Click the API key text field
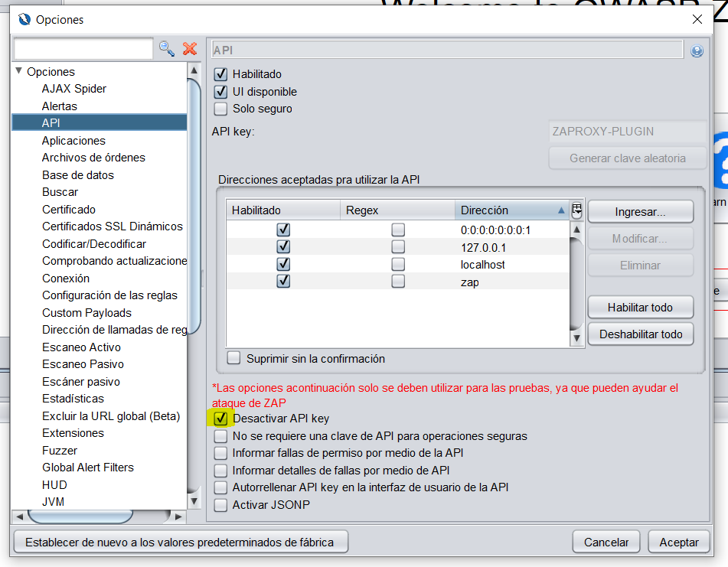The width and height of the screenshot is (728, 567). click(627, 132)
